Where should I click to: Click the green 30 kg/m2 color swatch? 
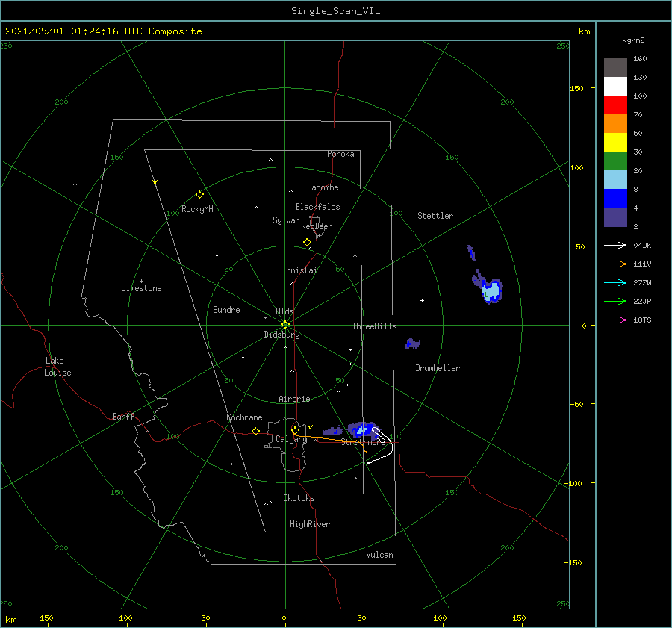[x=615, y=161]
